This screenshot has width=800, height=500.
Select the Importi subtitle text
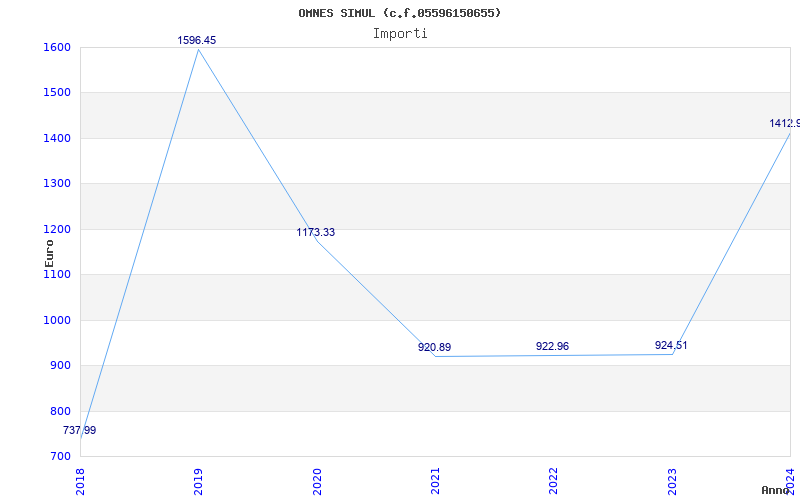click(400, 34)
